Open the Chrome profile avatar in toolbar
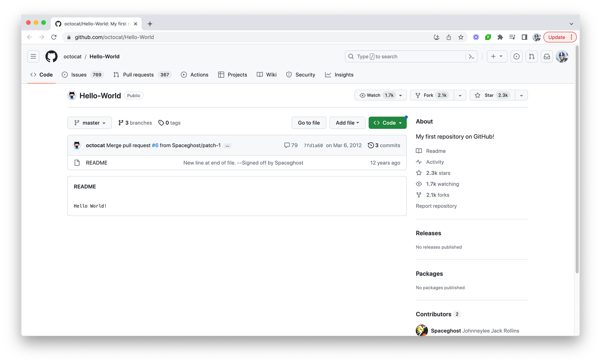The height and width of the screenshot is (364, 601). (x=537, y=37)
